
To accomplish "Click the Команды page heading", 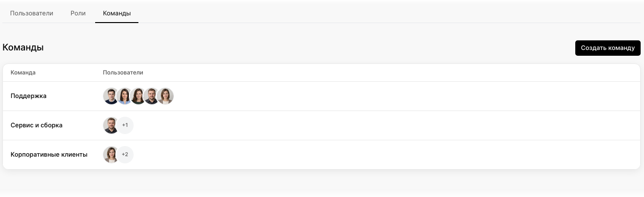I will pyautogui.click(x=23, y=48).
